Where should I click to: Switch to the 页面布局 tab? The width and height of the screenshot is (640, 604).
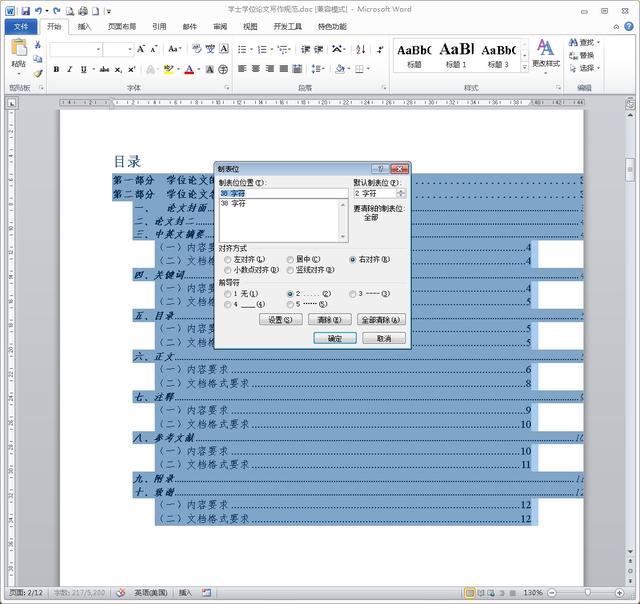(122, 27)
